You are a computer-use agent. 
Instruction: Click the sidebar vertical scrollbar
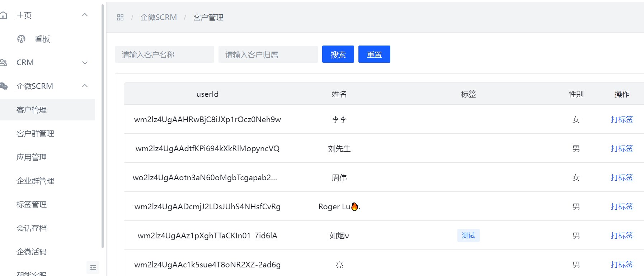[103, 125]
